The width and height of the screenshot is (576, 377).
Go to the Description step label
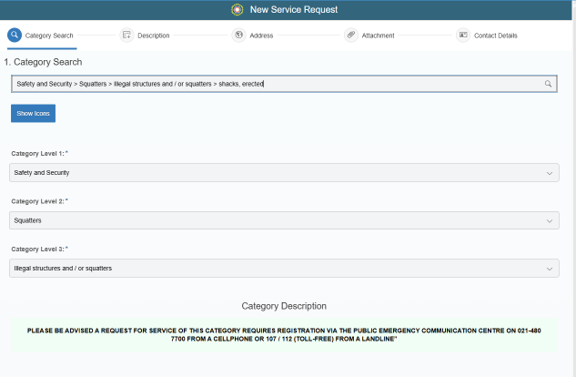click(x=154, y=36)
